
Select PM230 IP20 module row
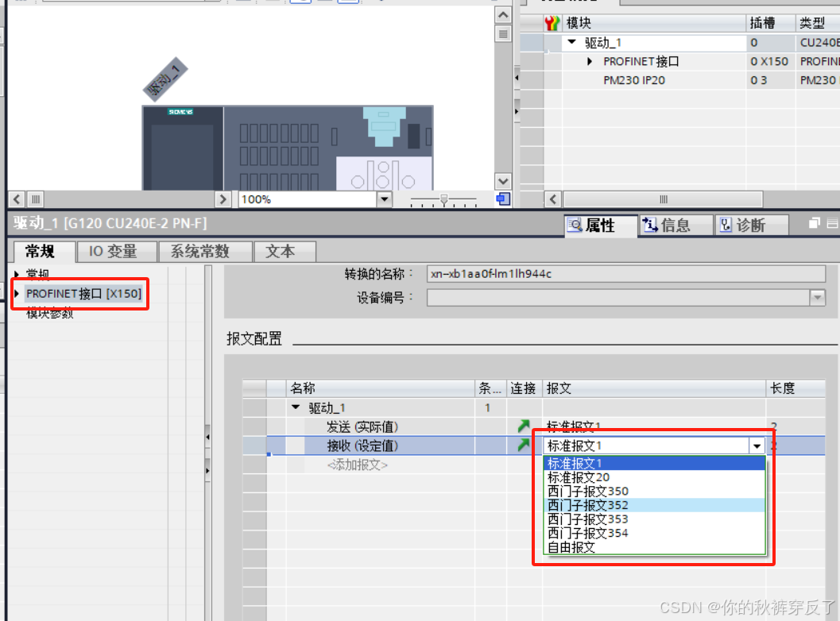tap(634, 80)
